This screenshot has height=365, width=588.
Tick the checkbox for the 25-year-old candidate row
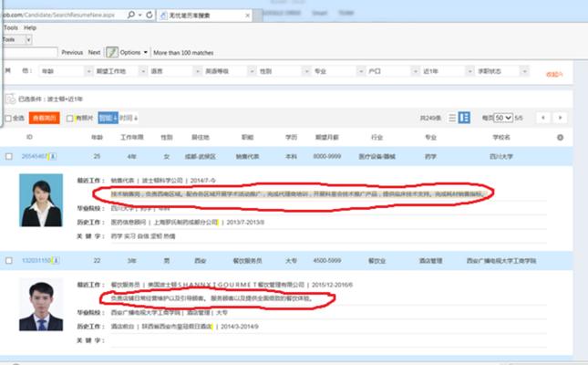pos(9,156)
